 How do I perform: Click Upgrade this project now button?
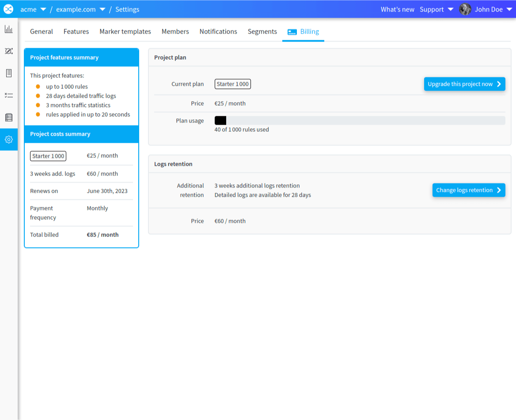point(464,84)
